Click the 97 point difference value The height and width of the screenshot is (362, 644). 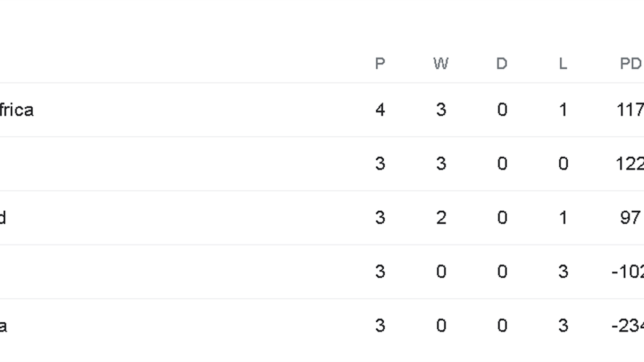pos(630,218)
